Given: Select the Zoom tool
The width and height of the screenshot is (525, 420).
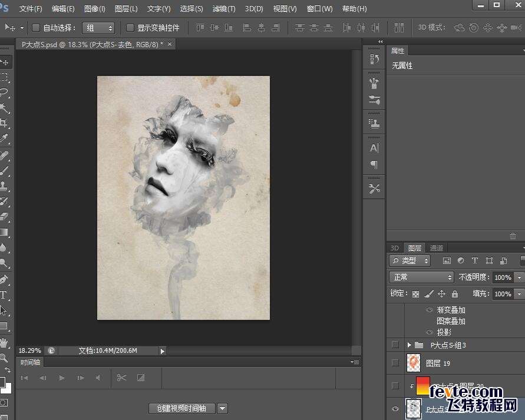Looking at the screenshot, I should [x=4, y=358].
